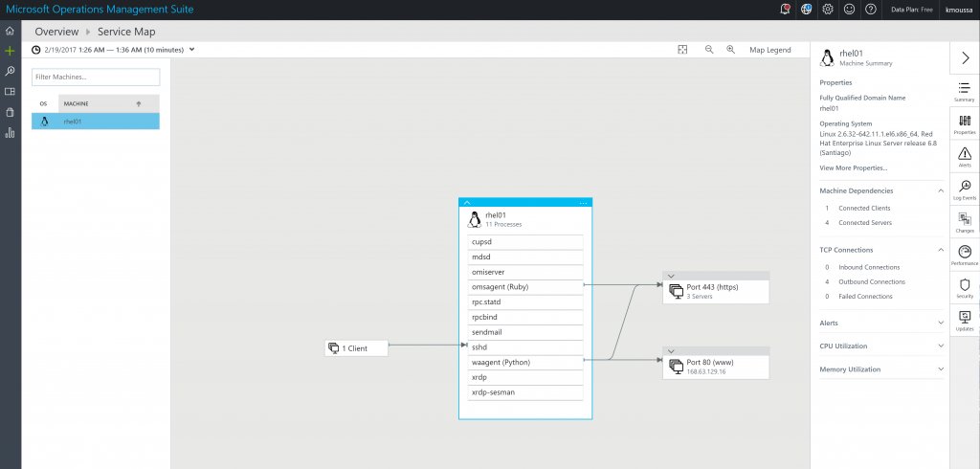The image size is (980, 469).
Task: Open the Changes tab
Action: (965, 222)
